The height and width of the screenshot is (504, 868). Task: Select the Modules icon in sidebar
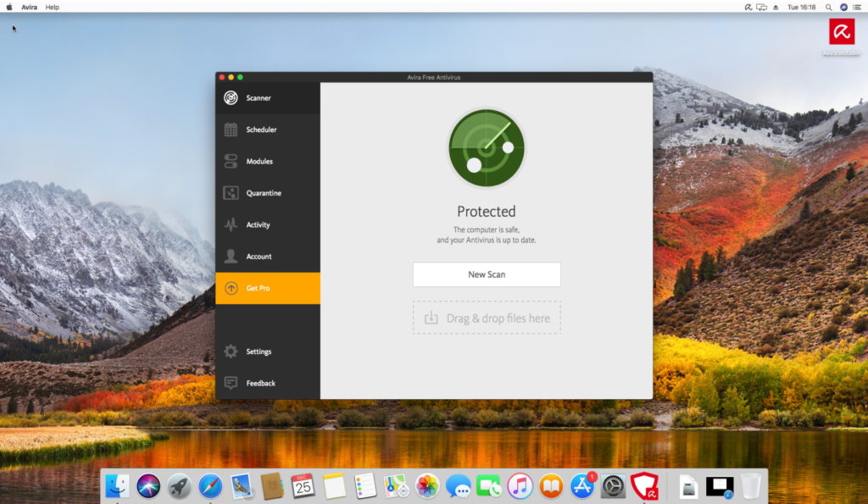coord(231,161)
